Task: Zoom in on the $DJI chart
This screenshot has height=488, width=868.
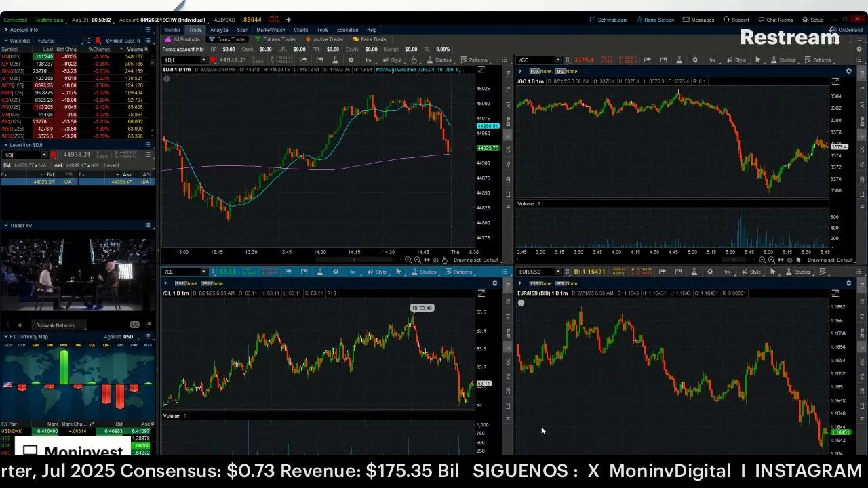Action: (x=418, y=260)
